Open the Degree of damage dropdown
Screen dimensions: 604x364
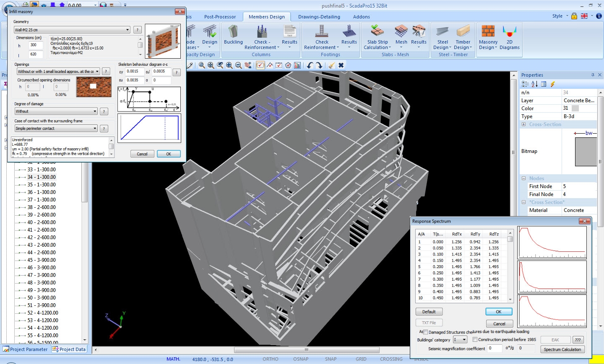tap(95, 111)
